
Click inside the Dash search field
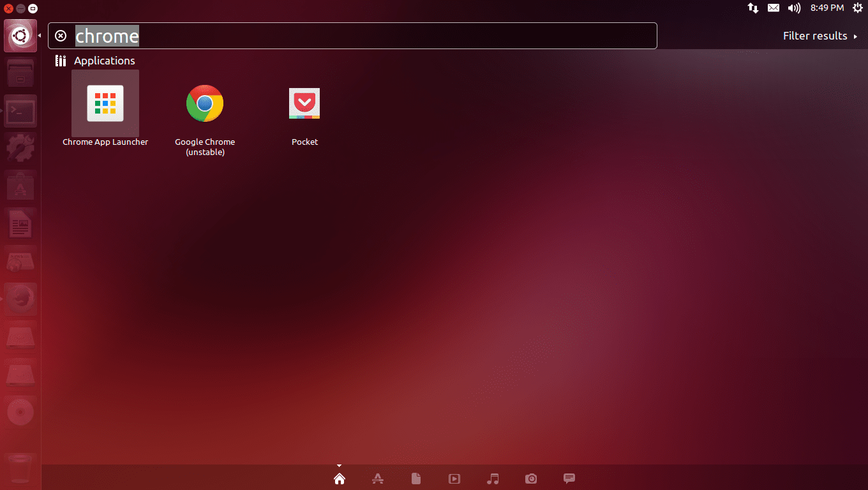352,36
